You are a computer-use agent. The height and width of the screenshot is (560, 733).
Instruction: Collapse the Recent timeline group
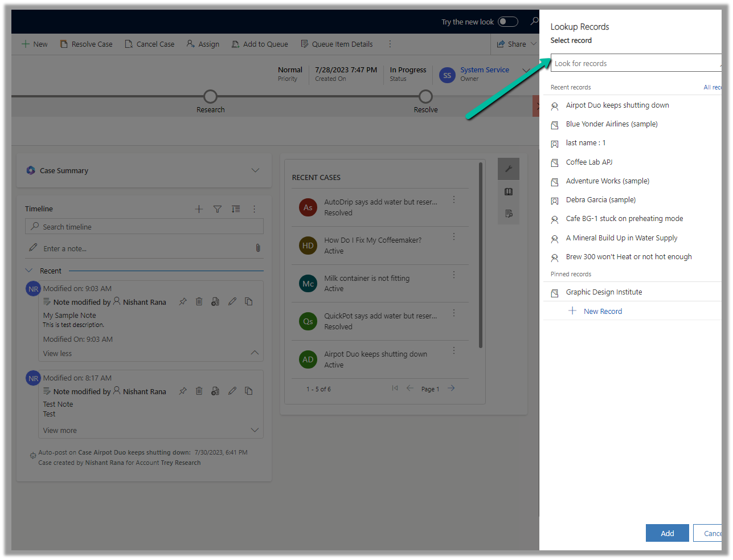[x=29, y=271]
